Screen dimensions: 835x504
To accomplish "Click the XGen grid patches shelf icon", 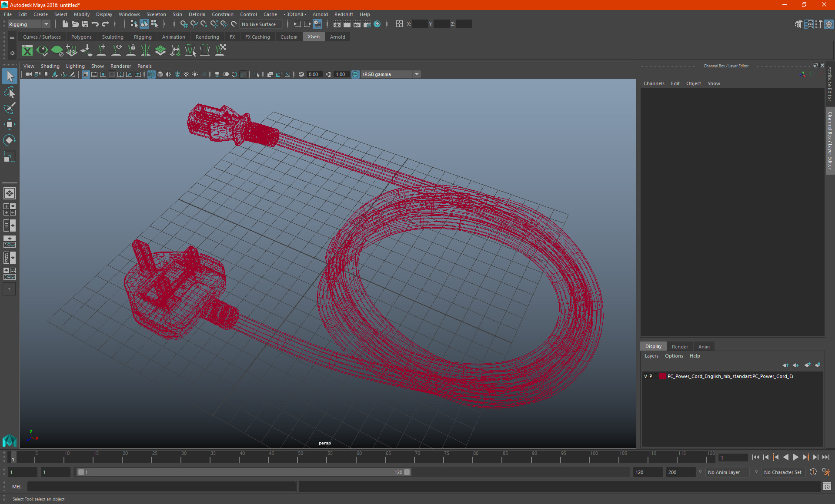I will click(160, 51).
